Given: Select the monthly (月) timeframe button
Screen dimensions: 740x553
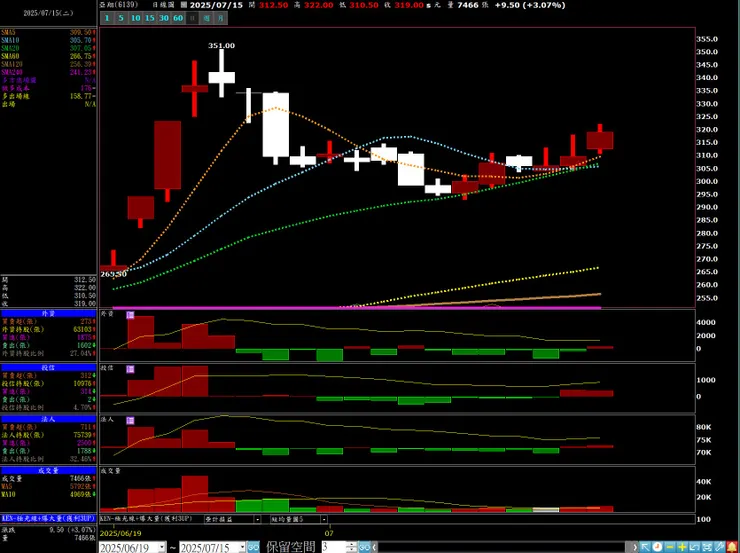Looking at the screenshot, I should (x=221, y=18).
